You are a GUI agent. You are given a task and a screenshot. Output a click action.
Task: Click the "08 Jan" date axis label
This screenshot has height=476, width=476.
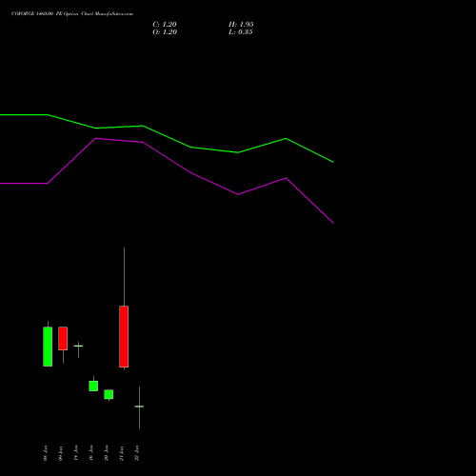coord(46,453)
